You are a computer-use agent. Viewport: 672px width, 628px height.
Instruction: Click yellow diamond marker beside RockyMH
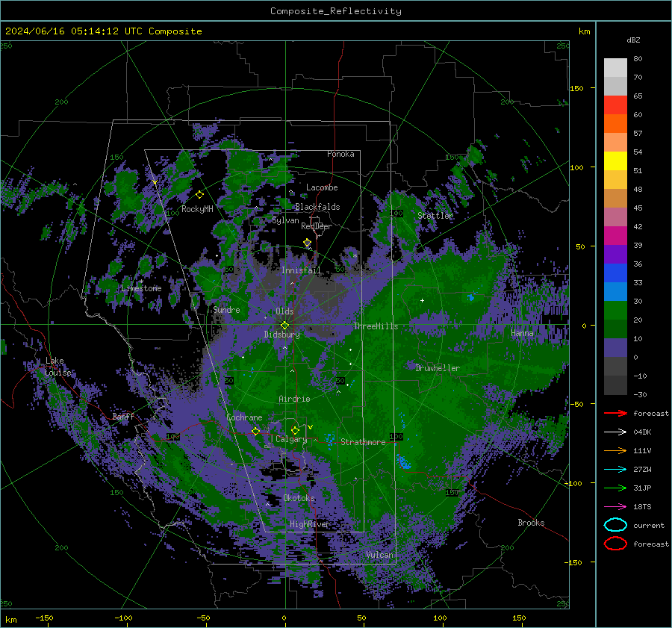point(199,195)
